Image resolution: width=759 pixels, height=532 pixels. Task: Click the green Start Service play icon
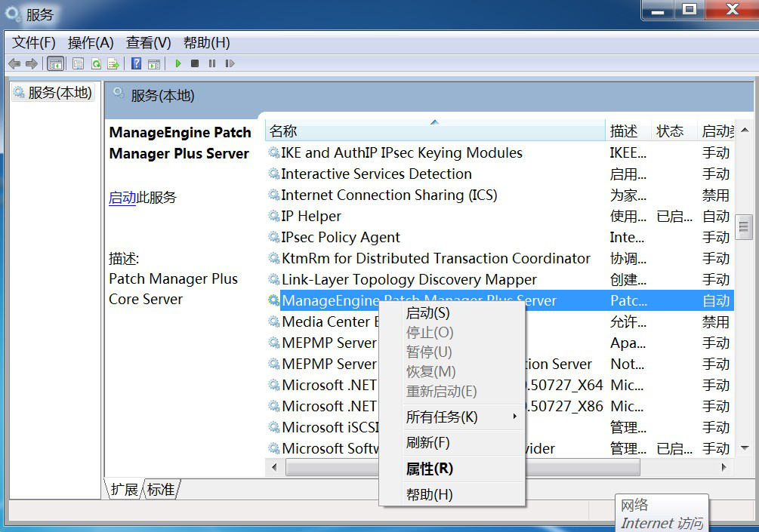[178, 63]
